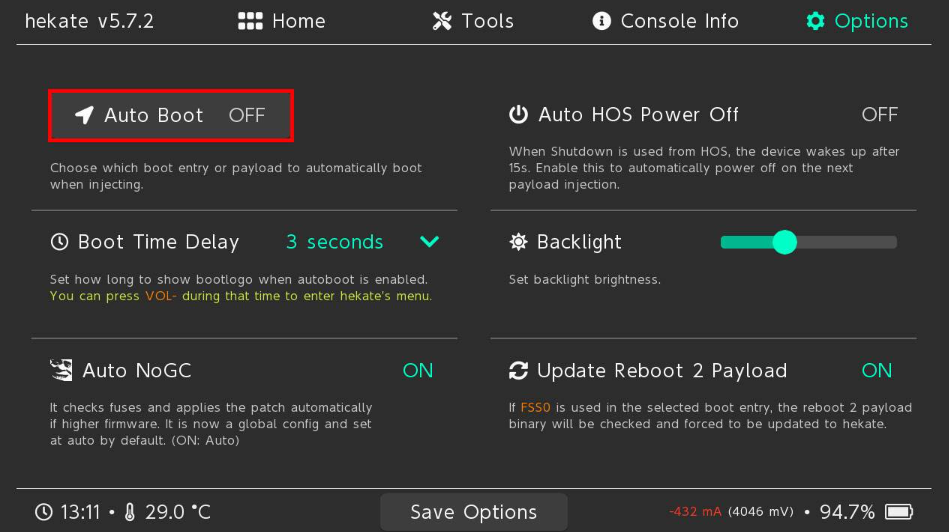
Task: Click the Auto Boot arrow icon
Action: click(x=84, y=115)
